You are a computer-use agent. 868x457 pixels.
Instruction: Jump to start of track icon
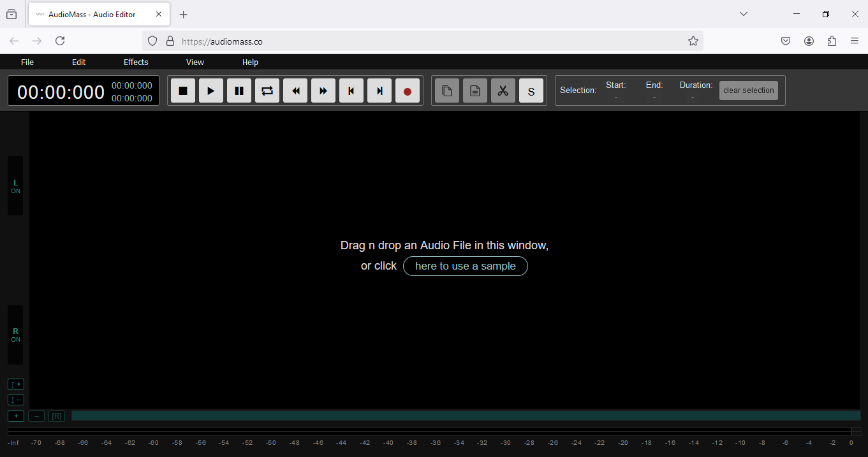(351, 91)
